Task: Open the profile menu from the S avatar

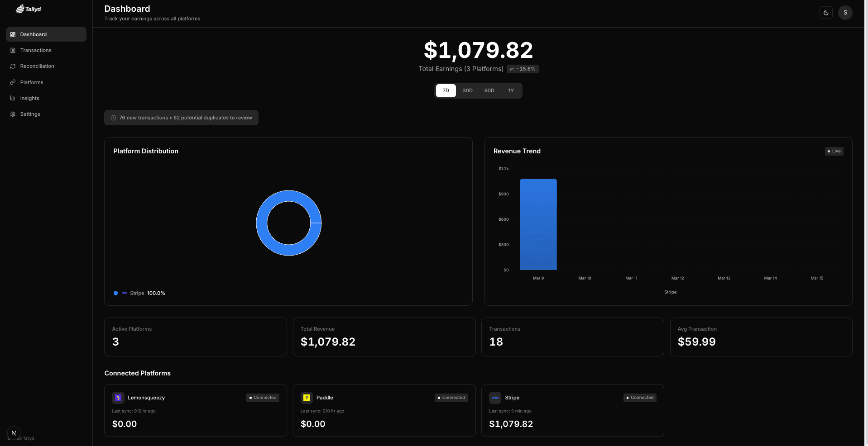Action: [x=844, y=13]
